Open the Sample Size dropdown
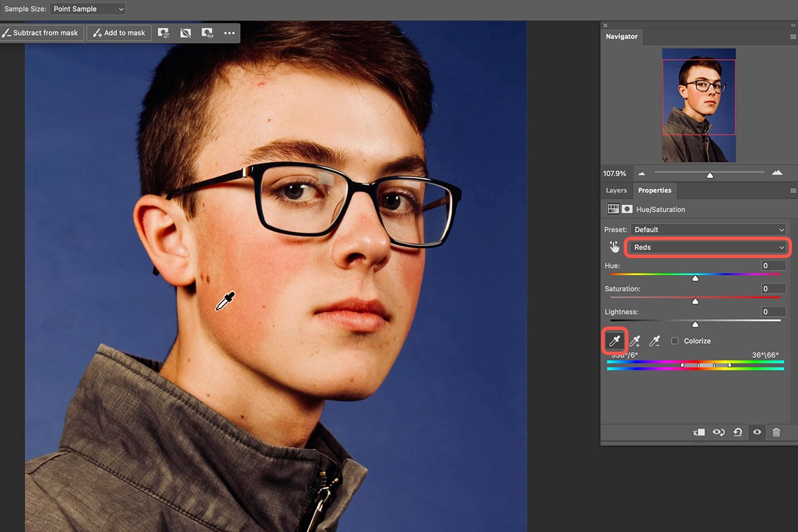The height and width of the screenshot is (532, 798). [87, 9]
